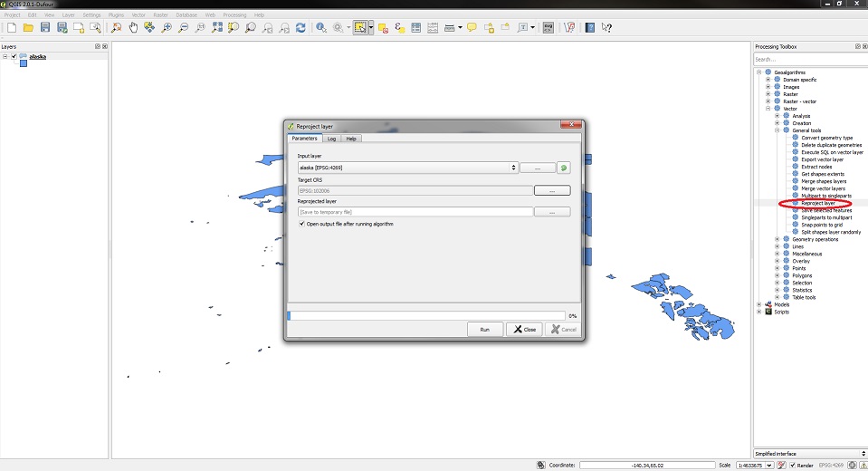Viewport: 868px width, 471px height.
Task: Collapse the General tools node
Action: click(x=777, y=130)
